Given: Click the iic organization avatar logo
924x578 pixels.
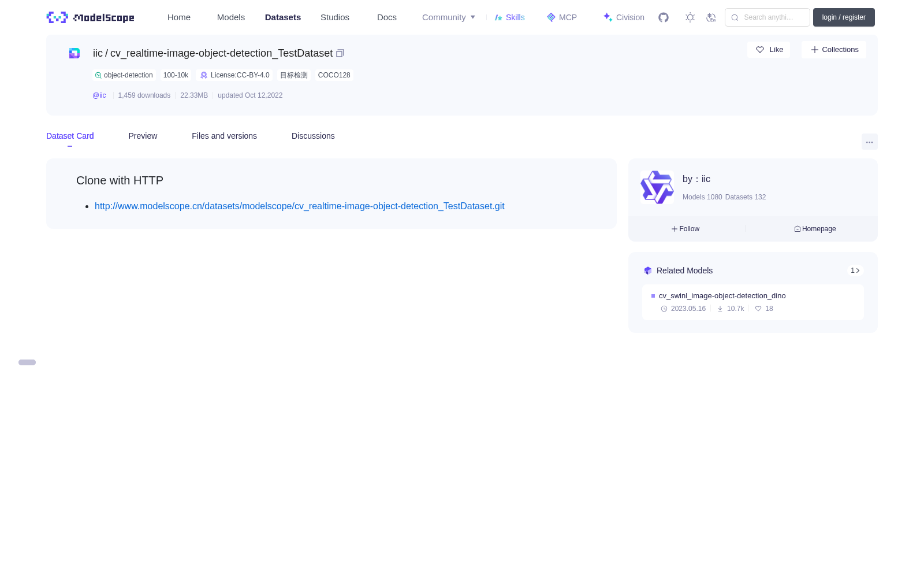Looking at the screenshot, I should tap(657, 187).
